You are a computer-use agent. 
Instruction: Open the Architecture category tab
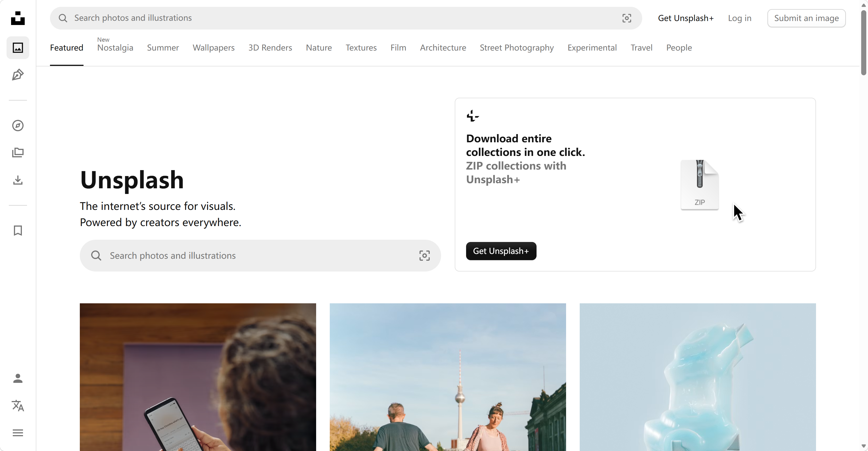click(x=443, y=48)
